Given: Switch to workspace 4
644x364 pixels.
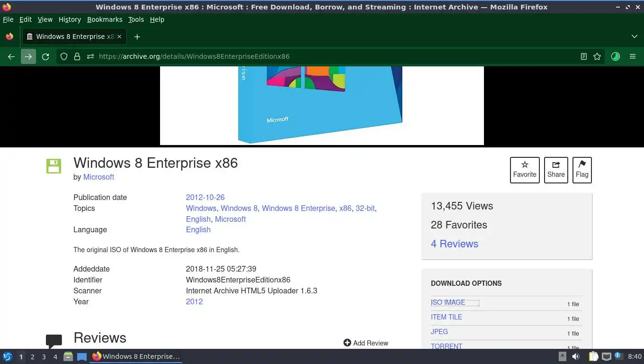Looking at the screenshot, I should tap(55, 357).
